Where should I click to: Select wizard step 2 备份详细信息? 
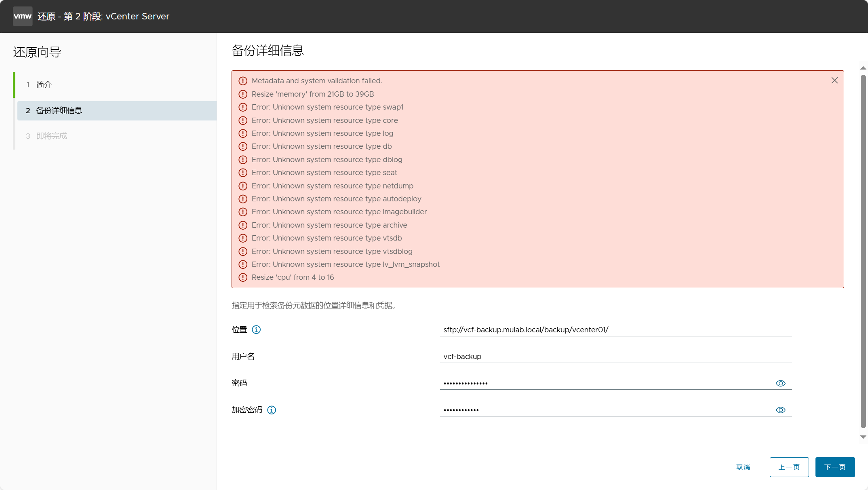tap(59, 110)
